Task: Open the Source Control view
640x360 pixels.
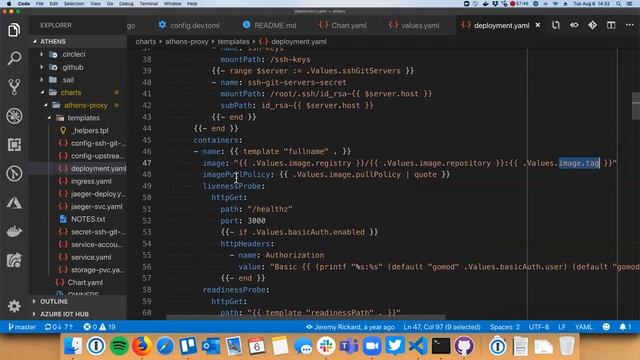Action: point(14,87)
